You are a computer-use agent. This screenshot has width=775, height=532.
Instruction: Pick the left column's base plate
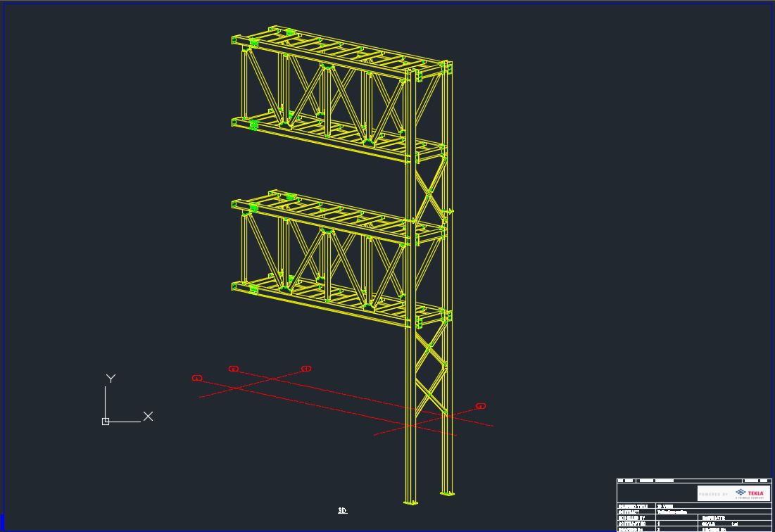coord(410,502)
